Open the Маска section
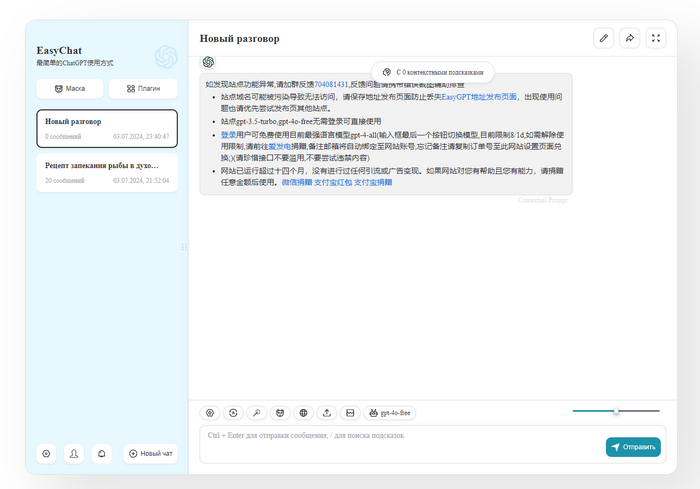Screen dimensions: 700x489 click(69, 88)
